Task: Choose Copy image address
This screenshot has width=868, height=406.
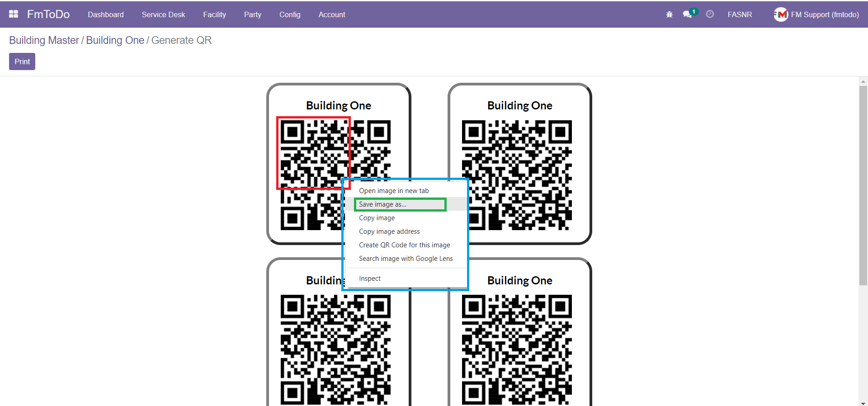Action: (389, 231)
